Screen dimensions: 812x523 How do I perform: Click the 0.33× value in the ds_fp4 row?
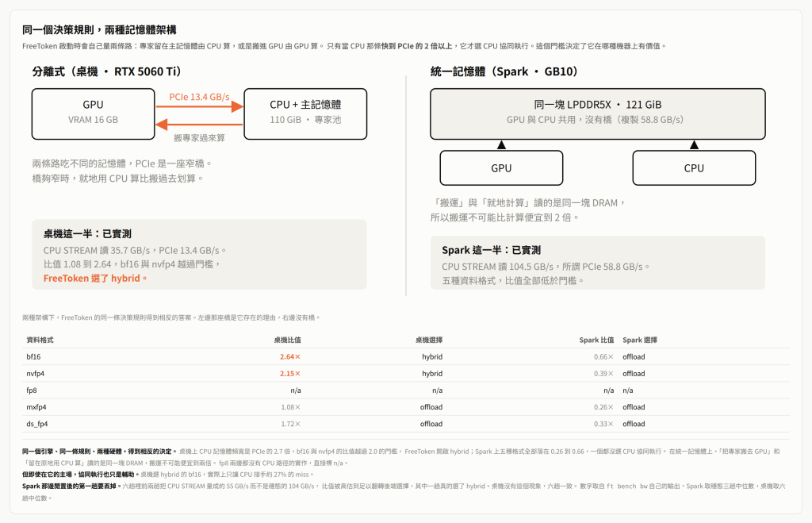[603, 424]
